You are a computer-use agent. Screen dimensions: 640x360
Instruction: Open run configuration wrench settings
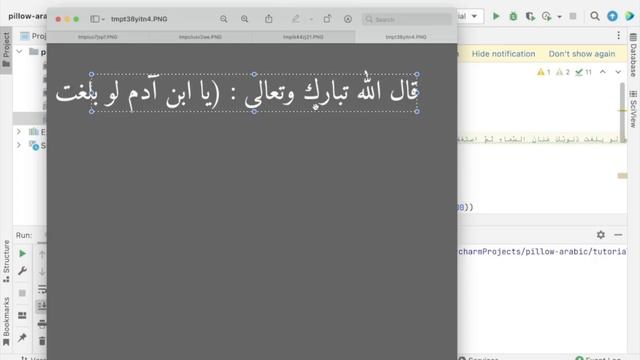click(x=22, y=271)
